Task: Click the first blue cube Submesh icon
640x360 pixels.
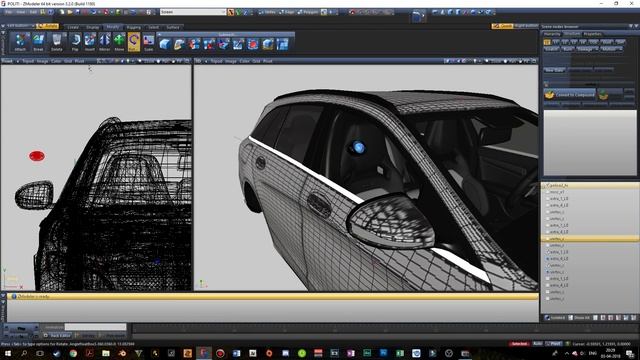Action: click(x=164, y=44)
